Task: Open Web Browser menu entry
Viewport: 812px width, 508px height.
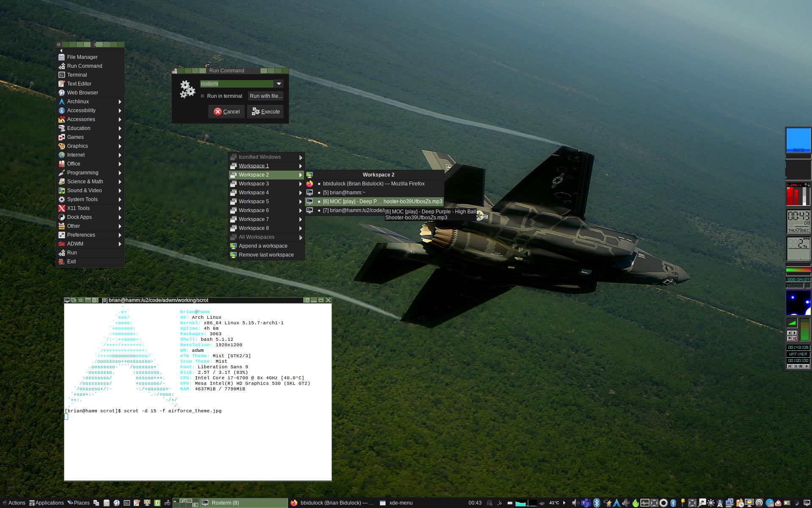Action: point(90,93)
